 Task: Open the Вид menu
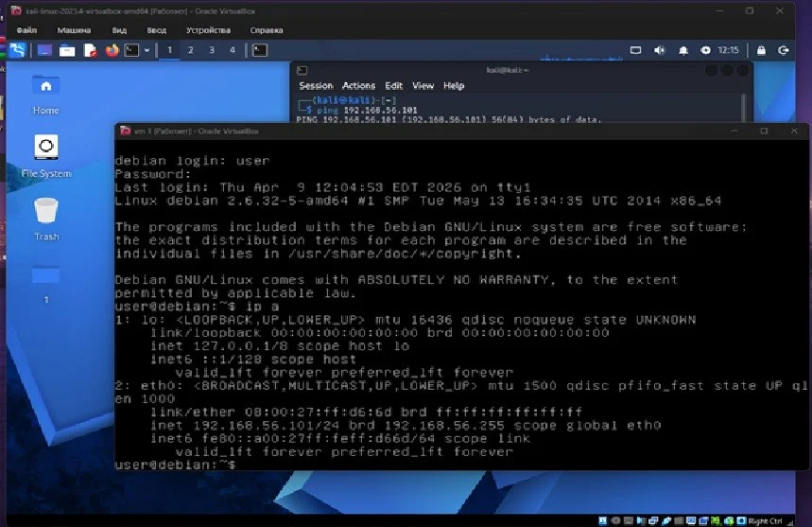[x=119, y=30]
